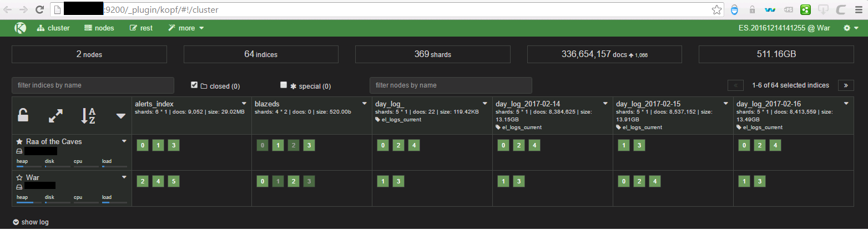
Task: Open the day_log_ index dropdown menu
Action: coord(485,104)
